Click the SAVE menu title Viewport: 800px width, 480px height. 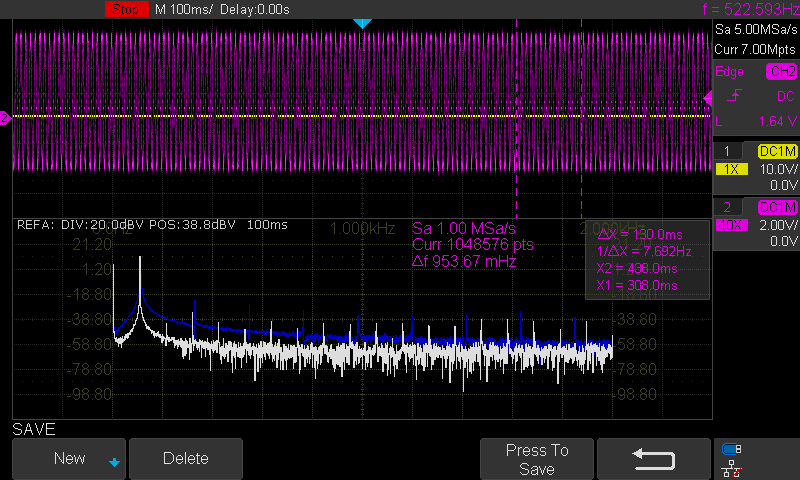(34, 430)
